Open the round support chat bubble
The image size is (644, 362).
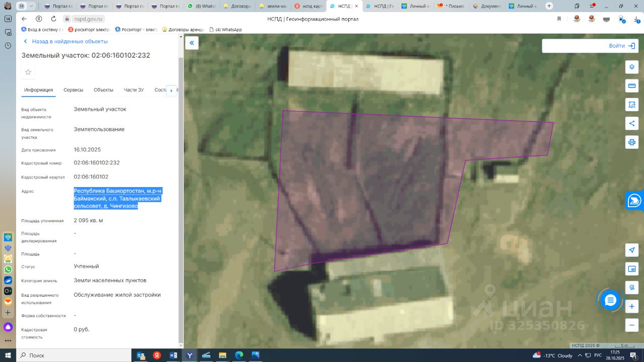click(x=610, y=300)
